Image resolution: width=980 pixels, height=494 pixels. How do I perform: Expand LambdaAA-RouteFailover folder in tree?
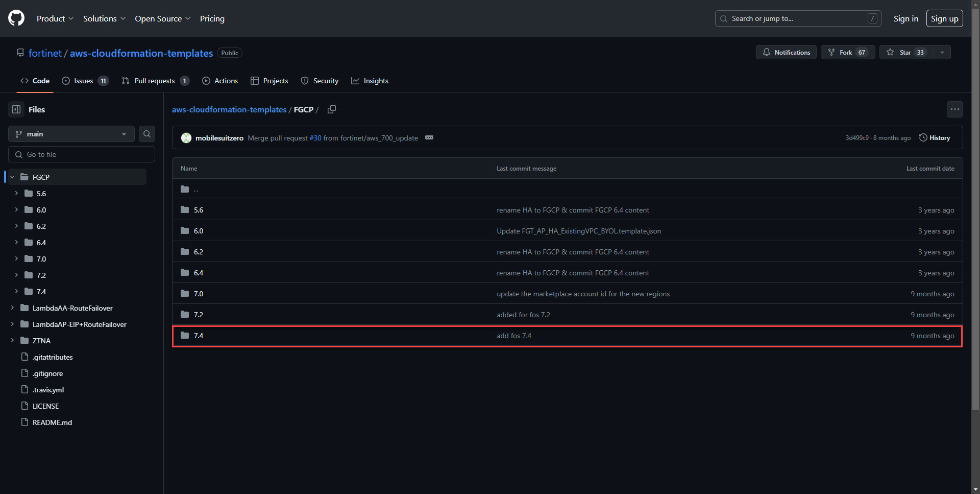(x=12, y=308)
